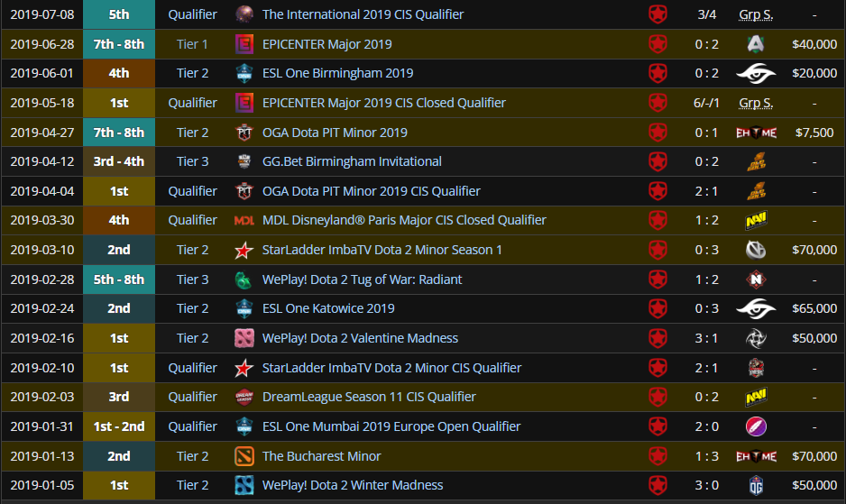Click the Gambit logo in the ESL One Katowice row

(658, 308)
